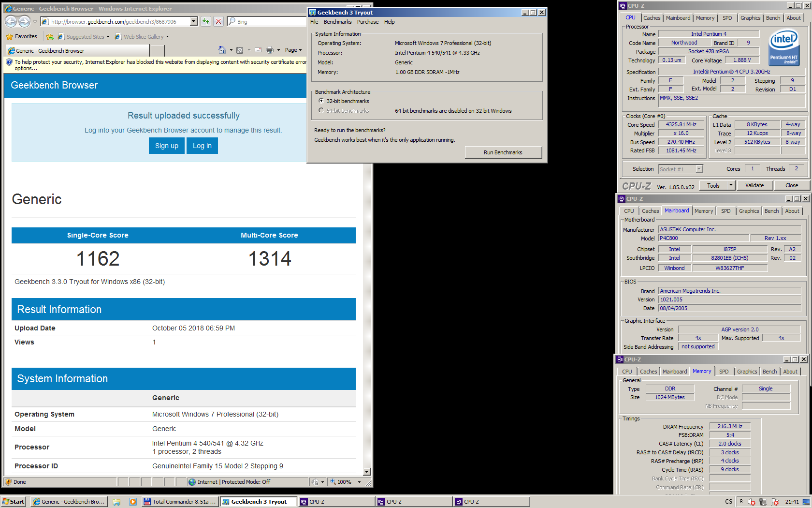This screenshot has height=508, width=812.
Task: Open Geekbench Help menu
Action: [x=389, y=22]
